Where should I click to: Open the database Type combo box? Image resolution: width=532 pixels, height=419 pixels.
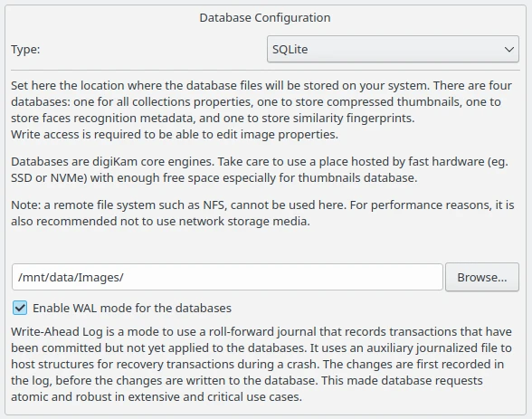click(393, 49)
